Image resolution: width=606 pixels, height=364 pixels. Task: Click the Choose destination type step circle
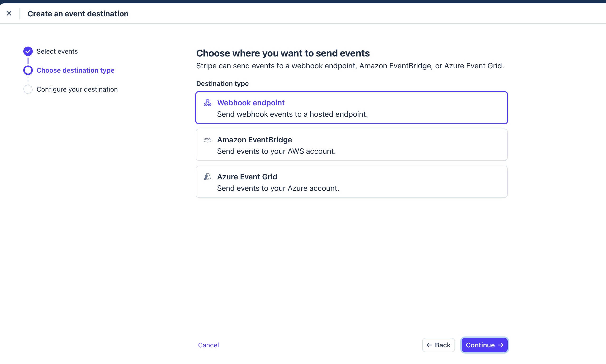tap(28, 70)
